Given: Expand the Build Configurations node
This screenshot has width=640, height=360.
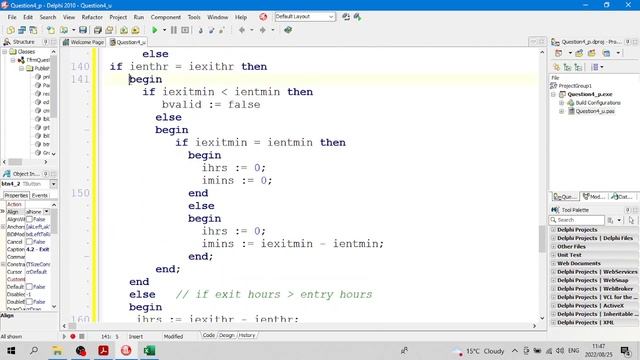Looking at the screenshot, I should tap(561, 103).
